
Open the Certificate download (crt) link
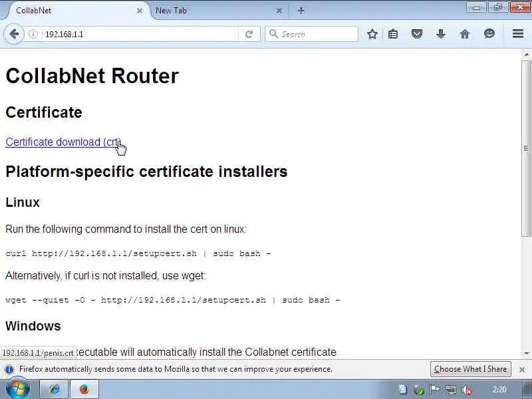coord(63,142)
